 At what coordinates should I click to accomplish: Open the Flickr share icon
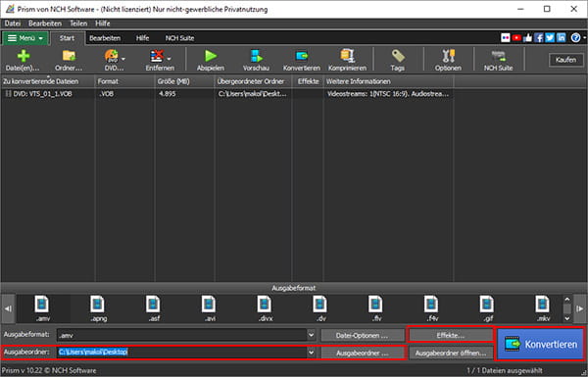506,38
